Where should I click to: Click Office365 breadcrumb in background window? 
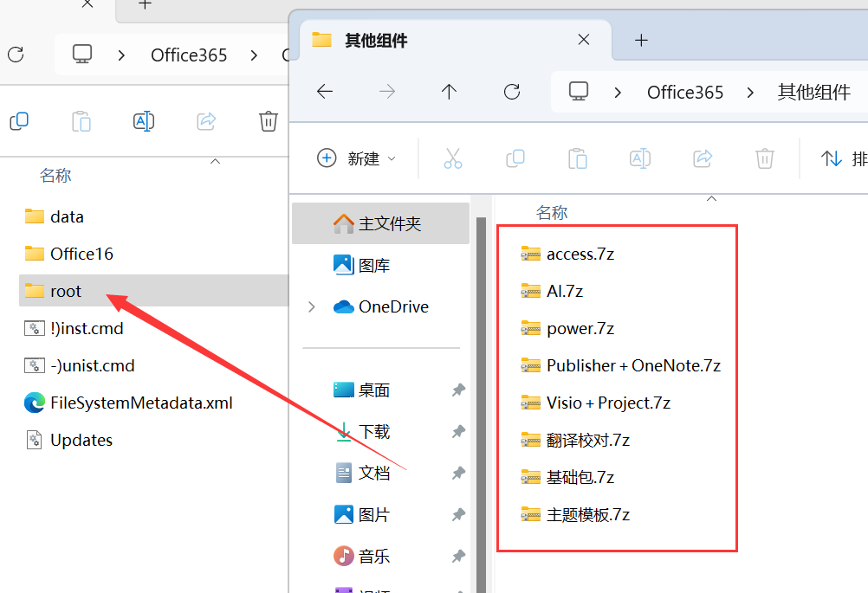click(189, 55)
